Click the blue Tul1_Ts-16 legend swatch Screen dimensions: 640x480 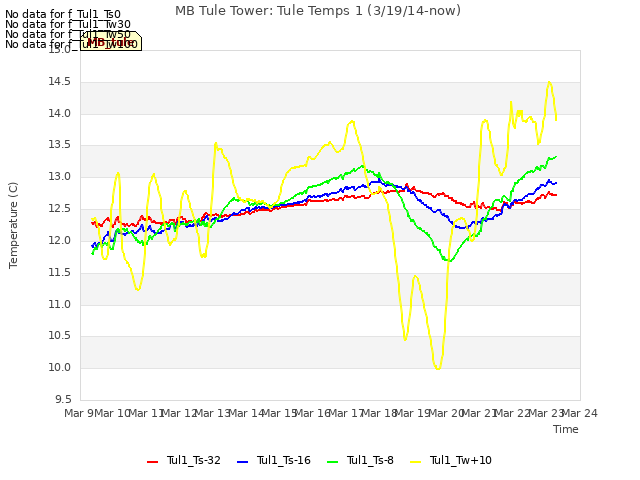(242, 462)
